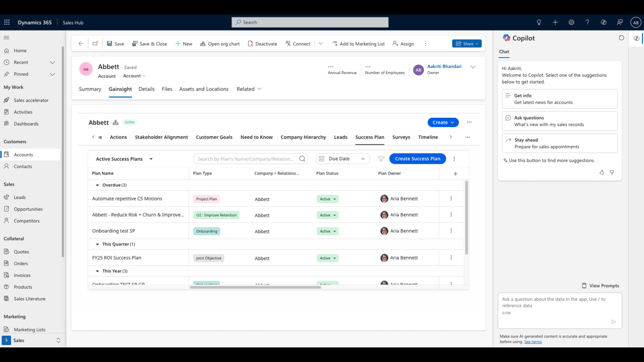Screen dimensions: 644x362
Task: Click the Share button
Action: pyautogui.click(x=467, y=44)
